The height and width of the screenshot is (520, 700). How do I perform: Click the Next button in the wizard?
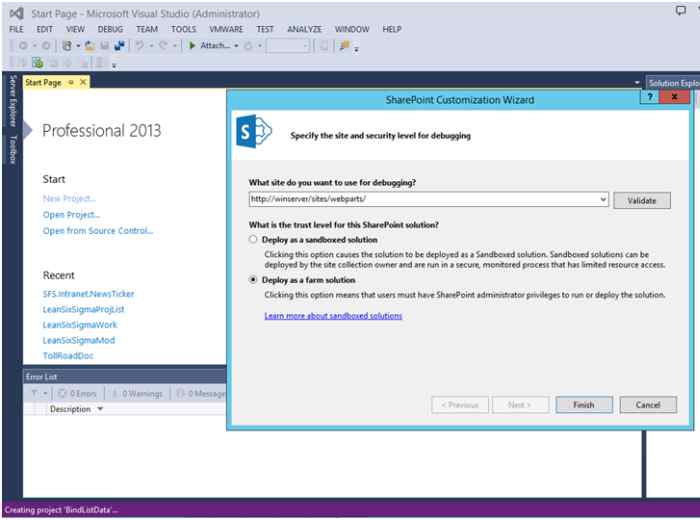pos(520,405)
